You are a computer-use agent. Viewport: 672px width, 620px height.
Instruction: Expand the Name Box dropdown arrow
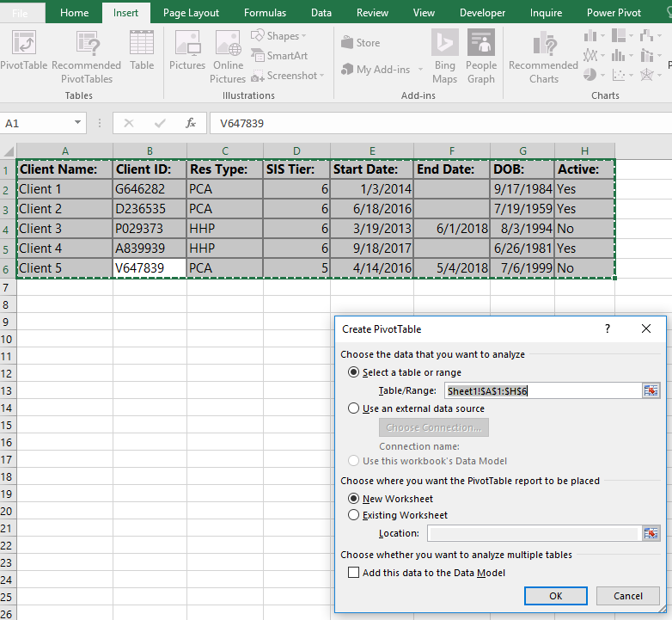[x=77, y=123]
